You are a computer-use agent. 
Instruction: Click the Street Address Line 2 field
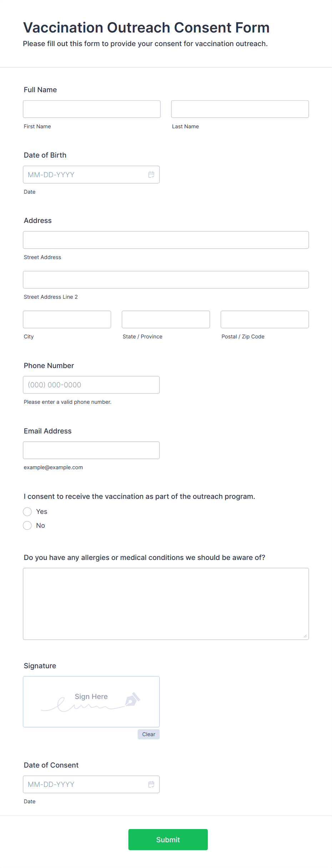(166, 279)
